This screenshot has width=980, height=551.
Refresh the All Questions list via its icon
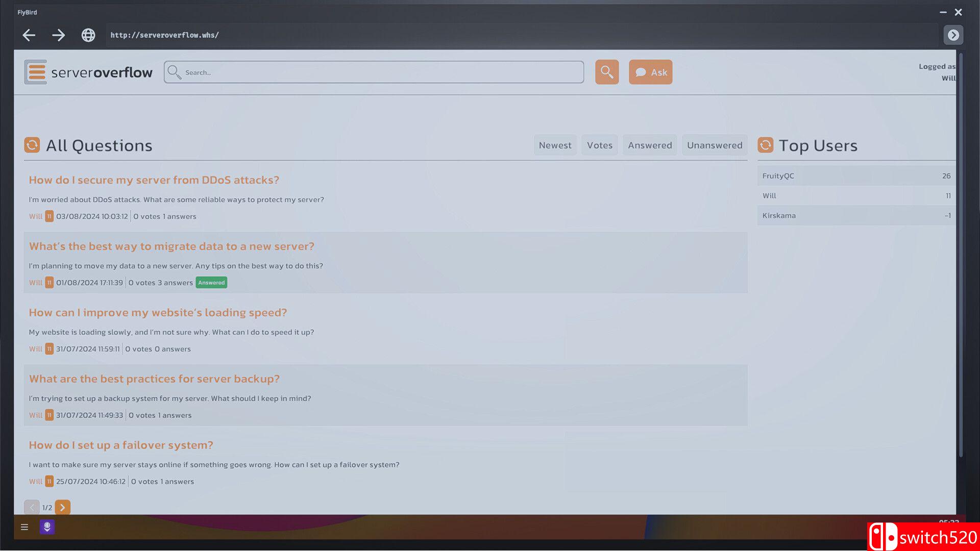(x=32, y=145)
